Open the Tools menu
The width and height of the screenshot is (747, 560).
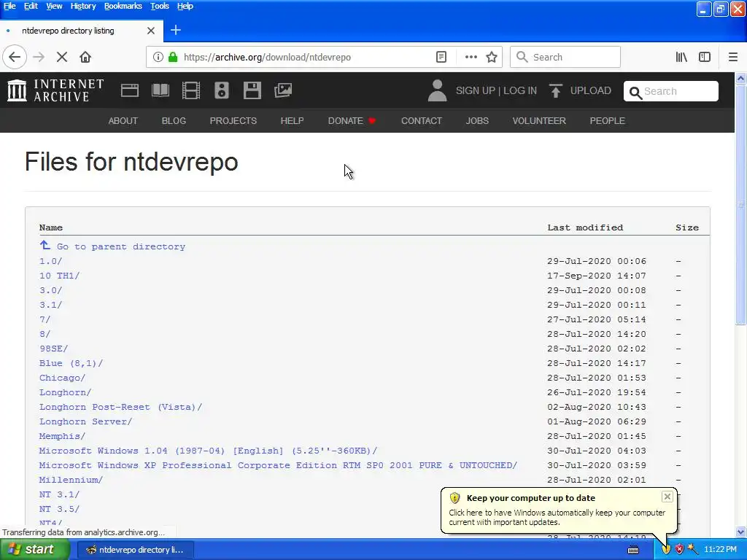[x=160, y=6]
